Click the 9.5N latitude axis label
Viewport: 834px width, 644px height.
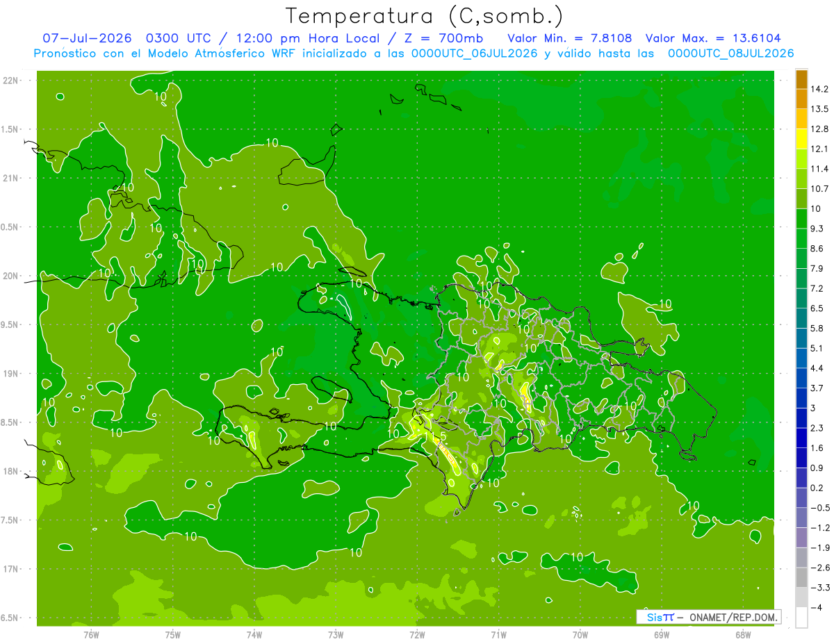tap(10, 325)
